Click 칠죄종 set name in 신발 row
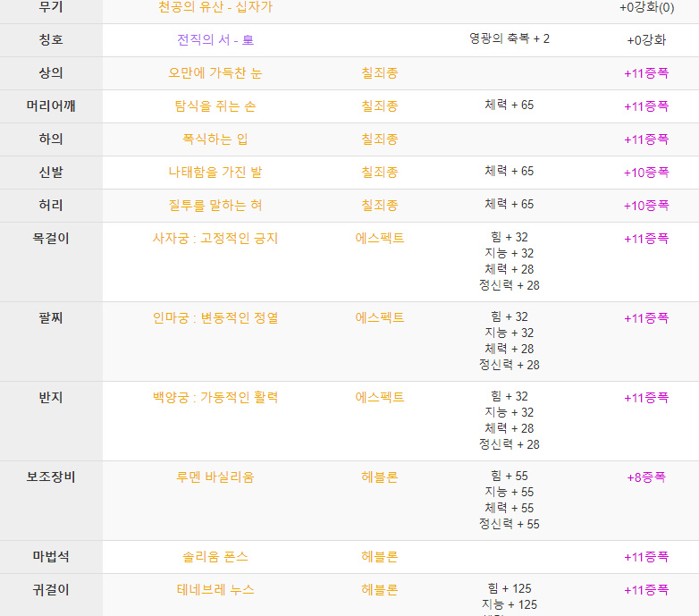The height and width of the screenshot is (616, 699). tap(380, 172)
